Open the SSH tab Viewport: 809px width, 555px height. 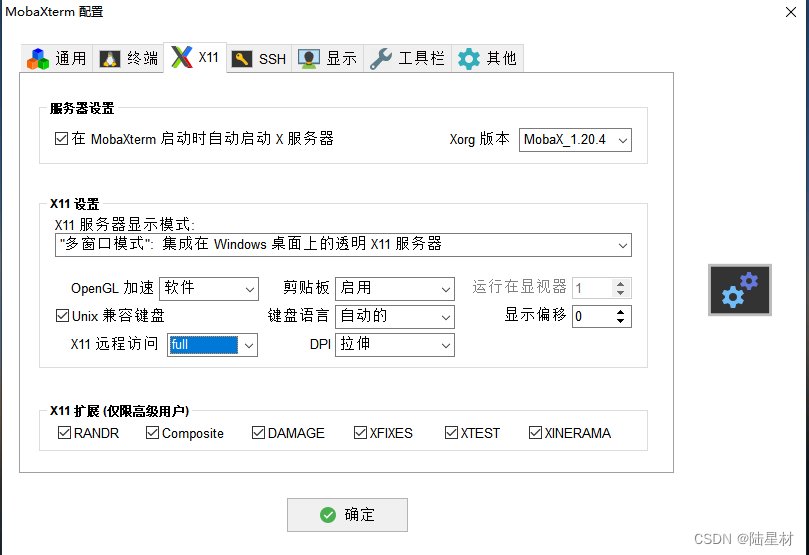point(259,58)
